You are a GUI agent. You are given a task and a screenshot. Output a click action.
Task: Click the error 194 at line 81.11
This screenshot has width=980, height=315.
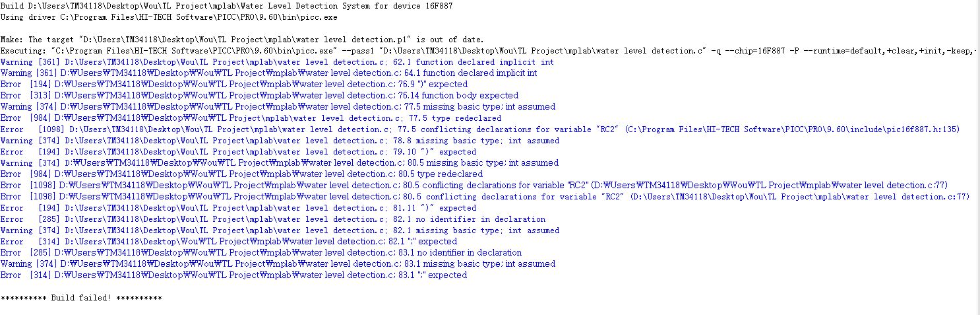238,208
